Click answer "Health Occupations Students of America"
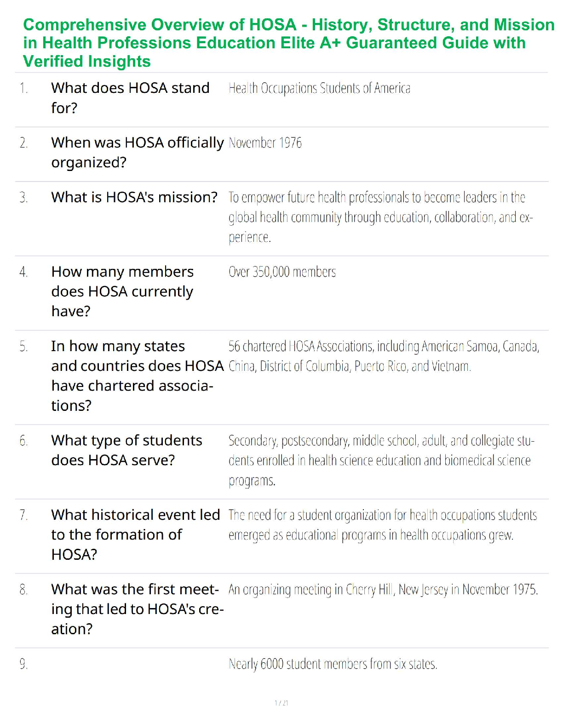This screenshot has height=728, width=563. (319, 88)
